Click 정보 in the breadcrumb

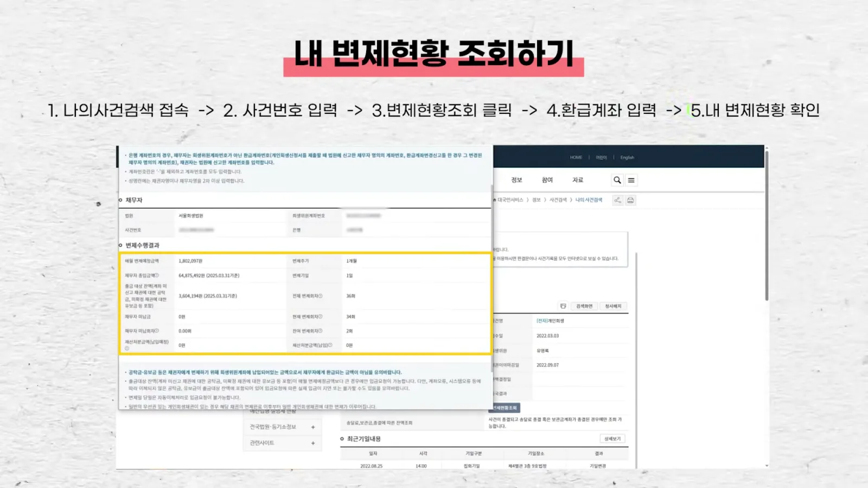tap(537, 200)
